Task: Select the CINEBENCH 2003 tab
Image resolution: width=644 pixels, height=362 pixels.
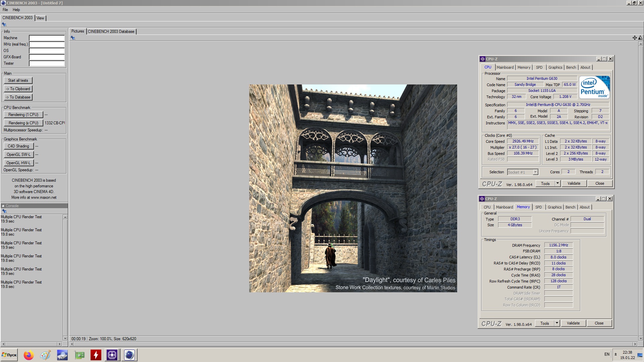Action: [x=17, y=18]
